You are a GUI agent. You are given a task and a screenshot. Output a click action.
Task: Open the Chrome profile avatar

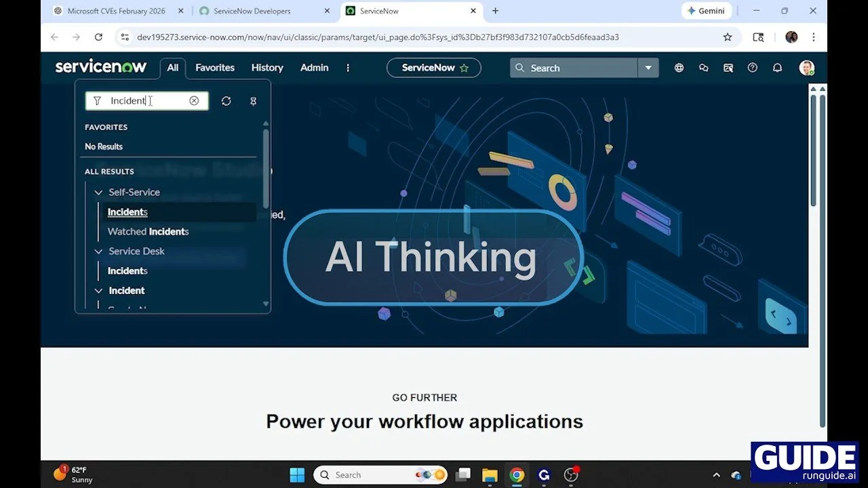[x=791, y=37]
